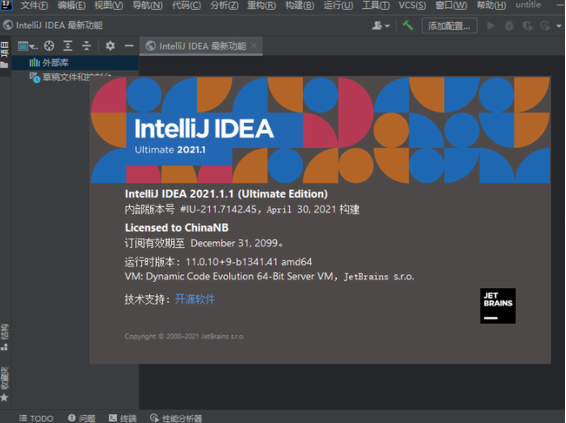Screen dimensions: 566x423
Task: Hide the project panel with minus icon
Action: pyautogui.click(x=129, y=46)
